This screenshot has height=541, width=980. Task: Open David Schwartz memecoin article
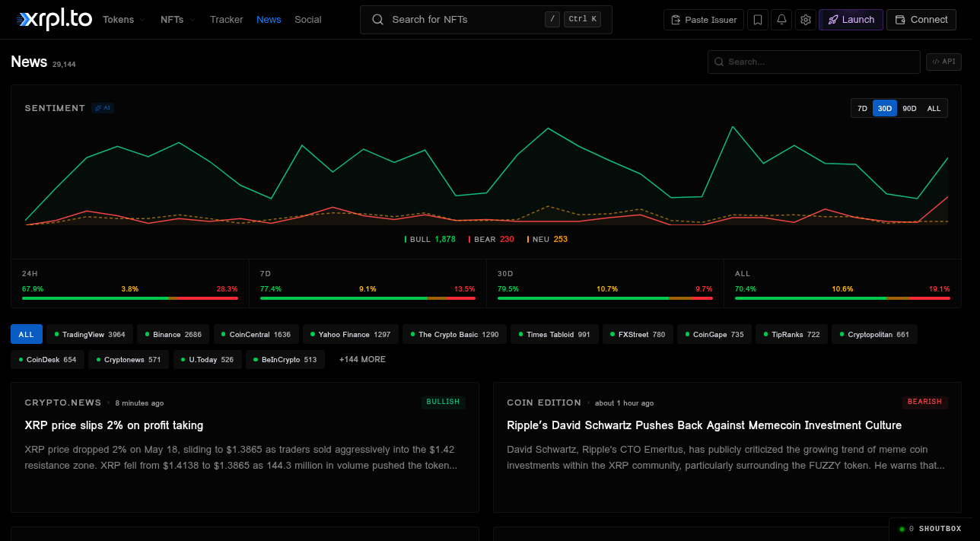[704, 425]
